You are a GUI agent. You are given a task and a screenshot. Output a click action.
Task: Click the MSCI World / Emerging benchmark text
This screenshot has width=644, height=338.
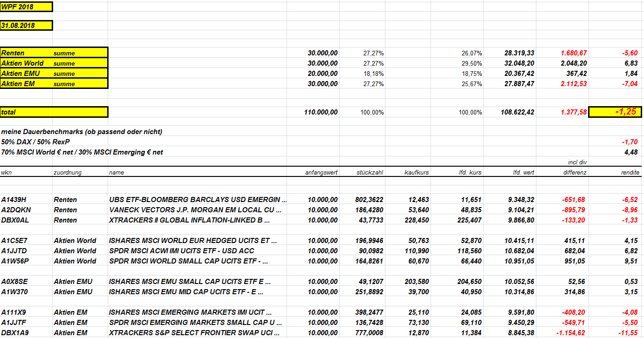click(x=82, y=152)
